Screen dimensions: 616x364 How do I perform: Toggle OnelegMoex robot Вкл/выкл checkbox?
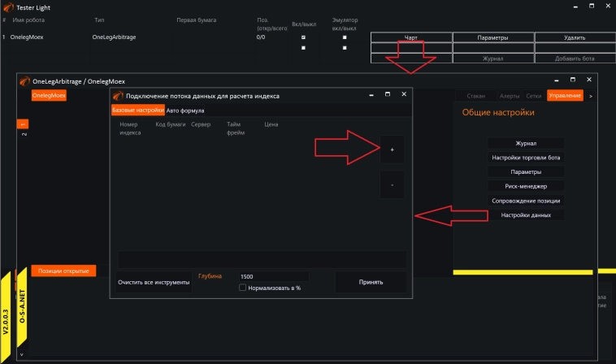[303, 37]
